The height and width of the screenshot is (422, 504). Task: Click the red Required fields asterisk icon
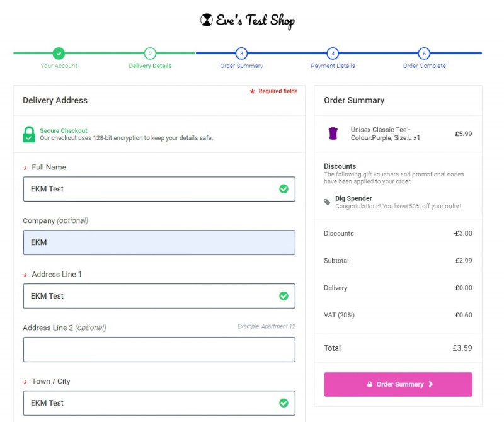(253, 91)
